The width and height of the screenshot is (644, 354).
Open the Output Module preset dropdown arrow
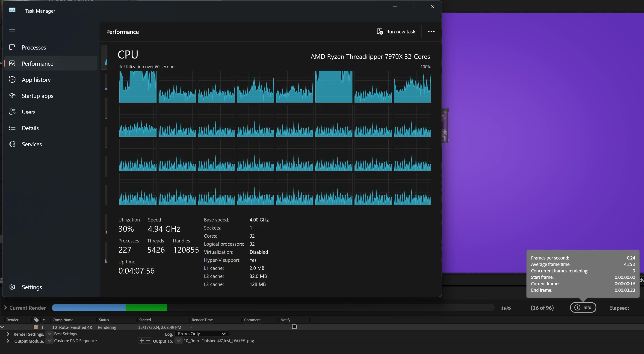(50, 340)
